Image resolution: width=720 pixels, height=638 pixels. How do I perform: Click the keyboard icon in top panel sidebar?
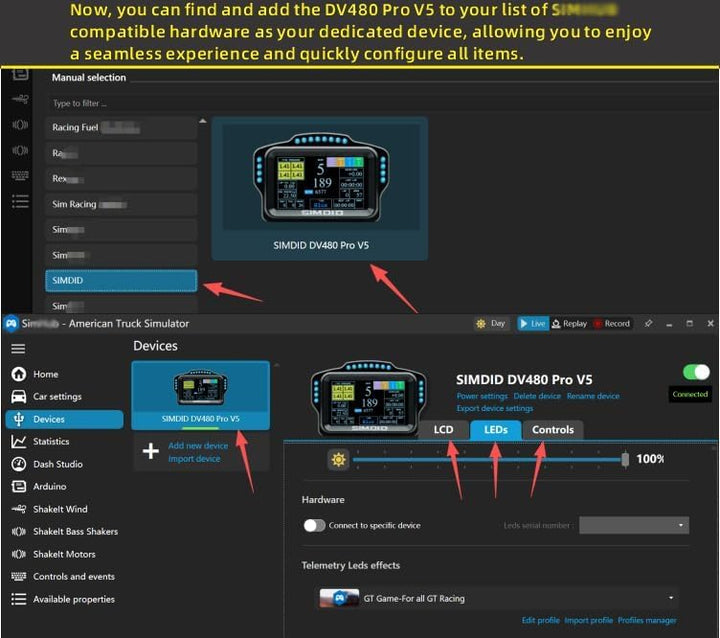click(x=20, y=175)
